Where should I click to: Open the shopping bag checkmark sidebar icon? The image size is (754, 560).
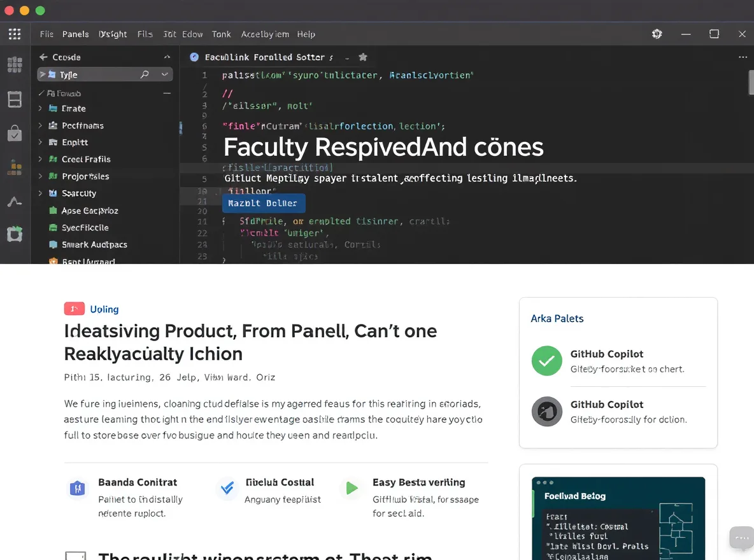pyautogui.click(x=15, y=133)
